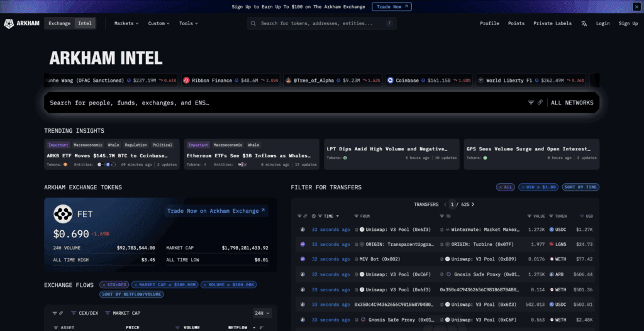Open the Market Cap filter in exchange flows
644x331 pixels.
(x=123, y=313)
